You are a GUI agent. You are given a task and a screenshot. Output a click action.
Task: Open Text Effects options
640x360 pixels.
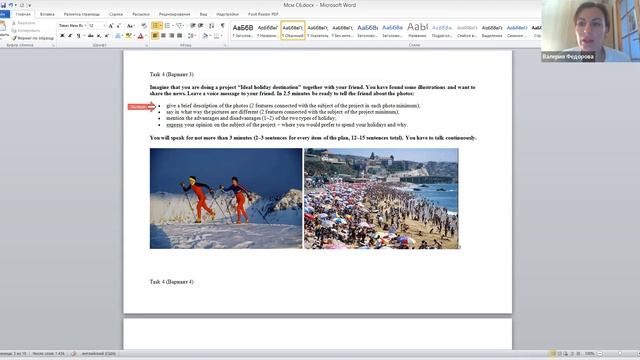118,36
